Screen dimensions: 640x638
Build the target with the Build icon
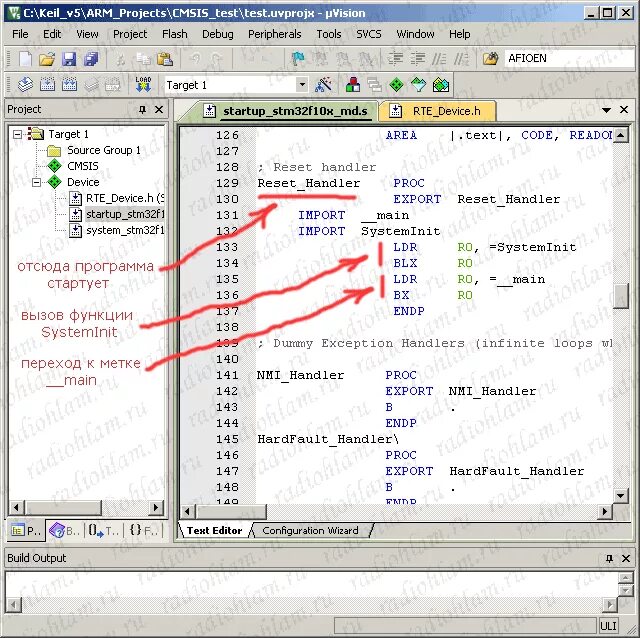[x=47, y=85]
